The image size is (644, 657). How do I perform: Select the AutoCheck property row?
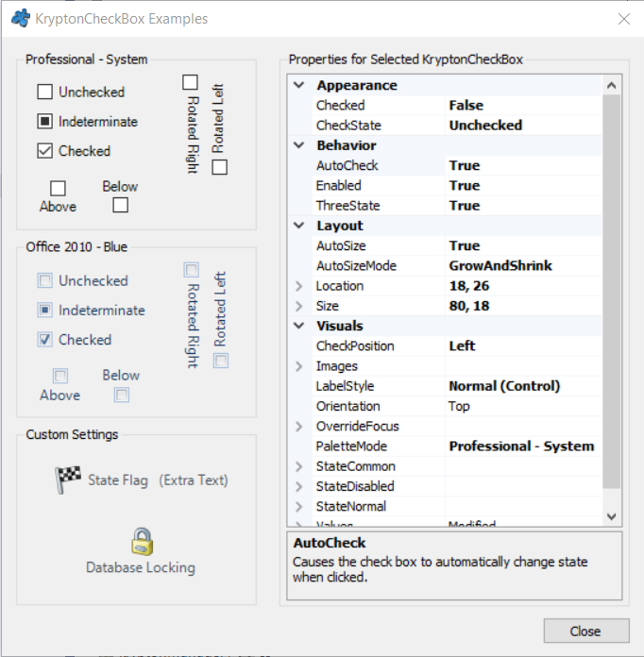[x=445, y=165]
